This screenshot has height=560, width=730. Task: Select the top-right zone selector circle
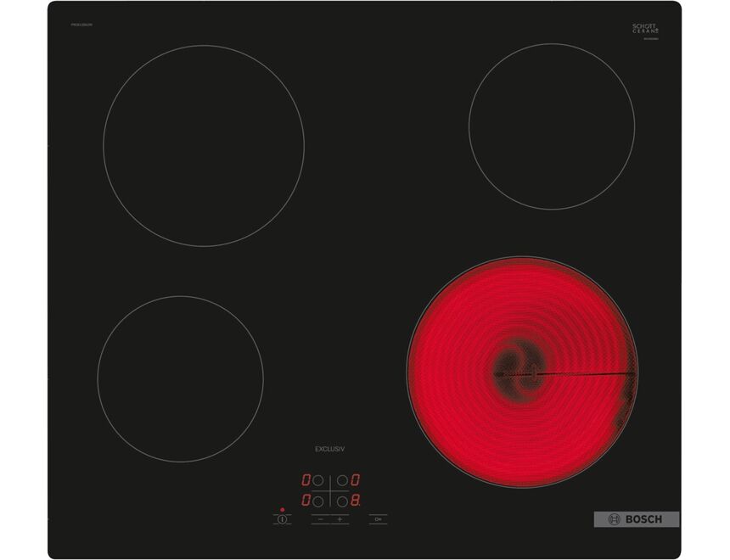pyautogui.click(x=342, y=480)
